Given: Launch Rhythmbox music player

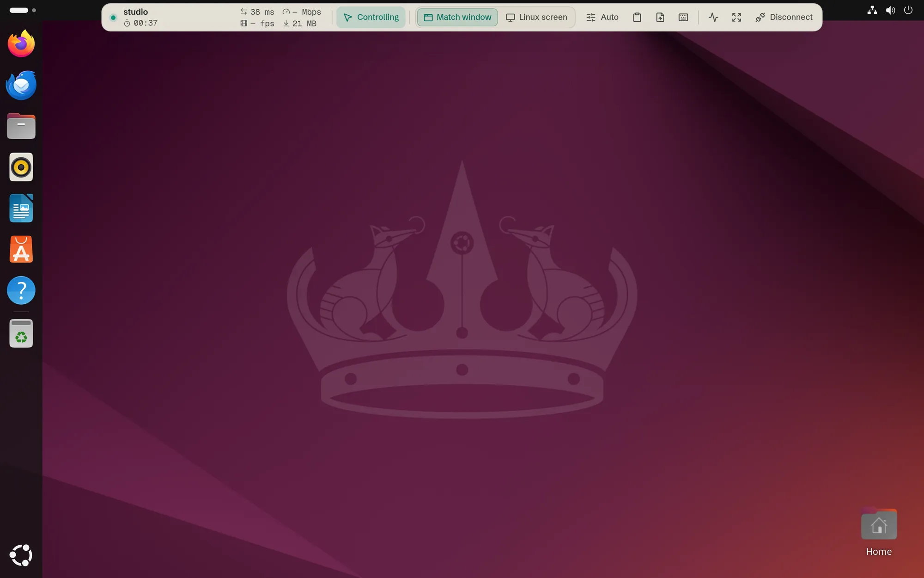Looking at the screenshot, I should (21, 167).
